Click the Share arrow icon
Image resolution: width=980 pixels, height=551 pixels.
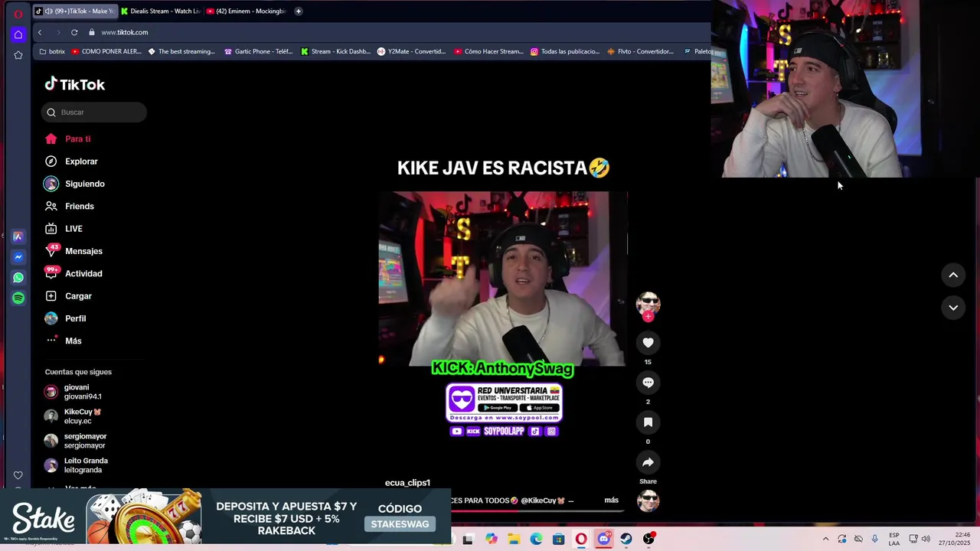coord(648,462)
